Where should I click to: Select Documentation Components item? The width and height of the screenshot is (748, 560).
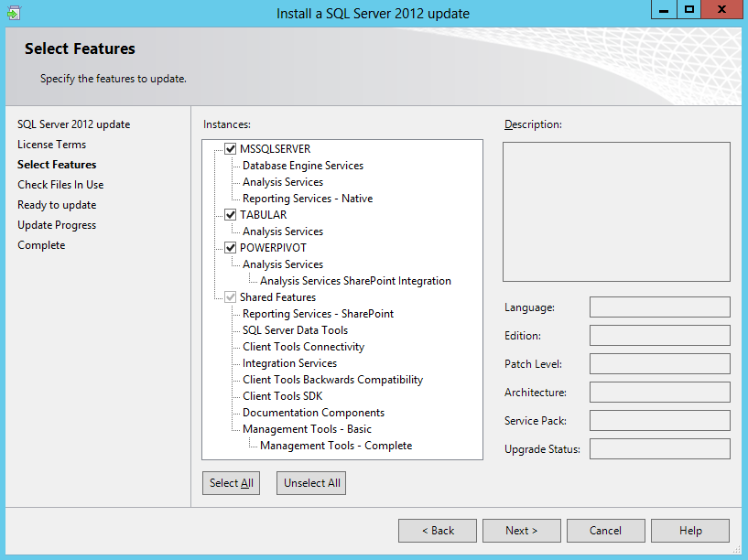pos(313,413)
